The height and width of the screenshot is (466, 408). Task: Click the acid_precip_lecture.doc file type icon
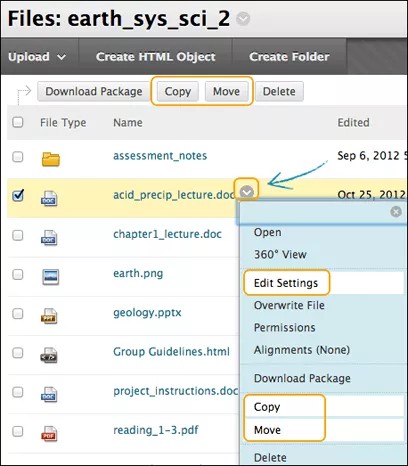[x=49, y=198]
